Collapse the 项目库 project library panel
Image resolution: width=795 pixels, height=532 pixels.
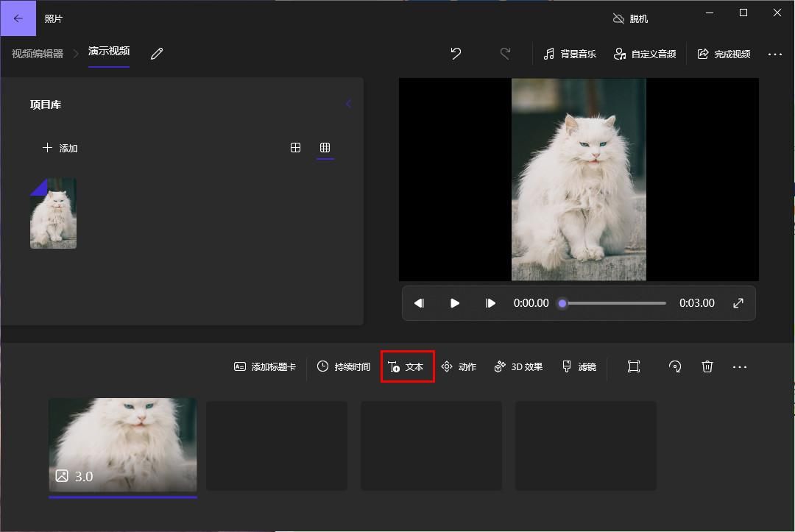point(348,104)
